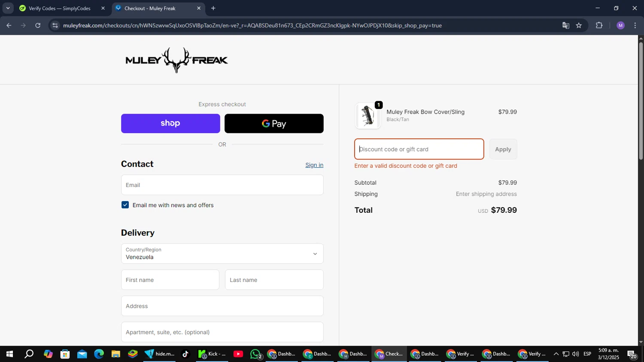Click the Muley Freak logo
644x362 pixels.
(176, 60)
